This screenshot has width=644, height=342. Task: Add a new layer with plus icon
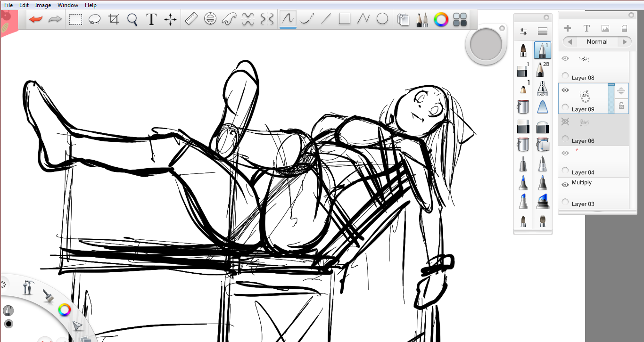coord(568,29)
